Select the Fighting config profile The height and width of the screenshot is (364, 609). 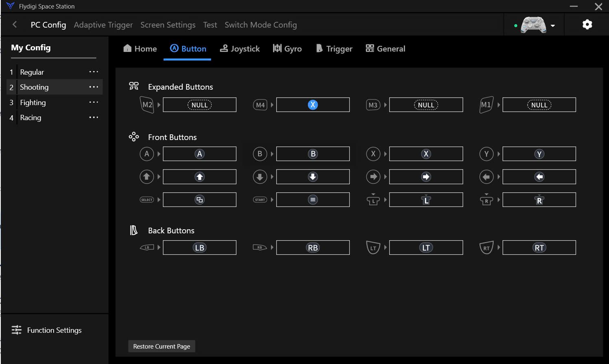(x=33, y=103)
